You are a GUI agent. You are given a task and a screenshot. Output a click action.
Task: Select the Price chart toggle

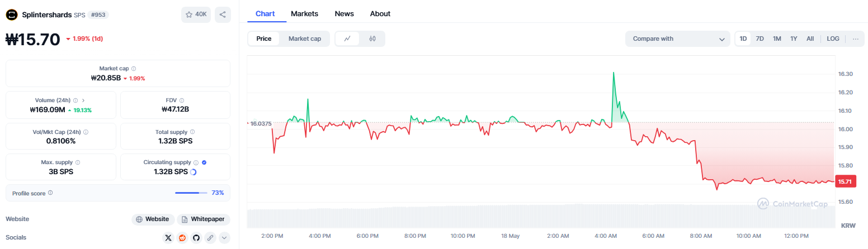pyautogui.click(x=264, y=39)
